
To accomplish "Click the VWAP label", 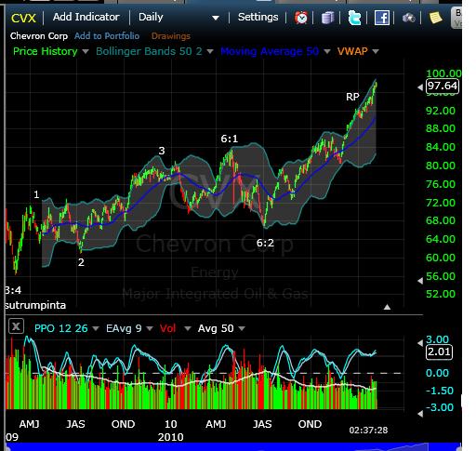I will [x=352, y=51].
